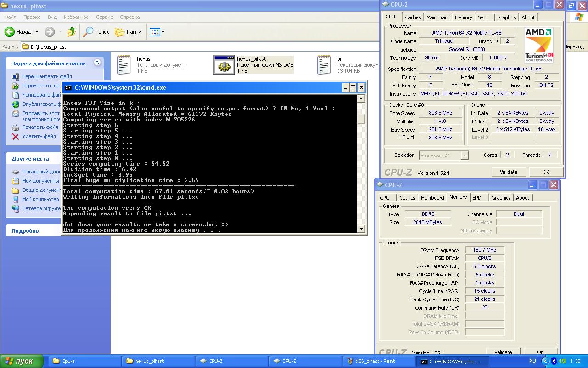
Task: Click Опубликовать файл task icon
Action: [16, 104]
